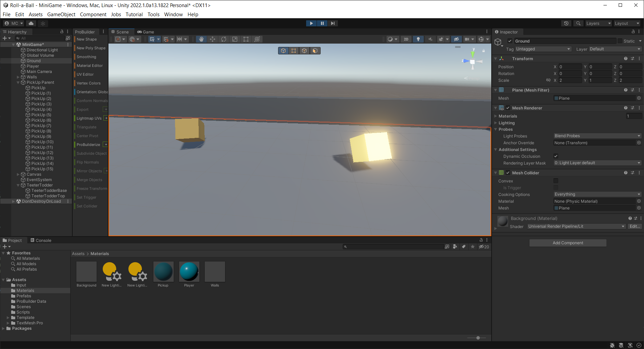Click New Shape in ProBuilder panel
This screenshot has height=349, width=644.
91,39
